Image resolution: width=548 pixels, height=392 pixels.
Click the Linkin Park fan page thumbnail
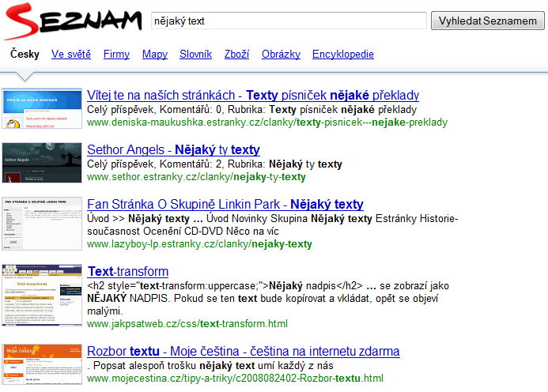[42, 224]
